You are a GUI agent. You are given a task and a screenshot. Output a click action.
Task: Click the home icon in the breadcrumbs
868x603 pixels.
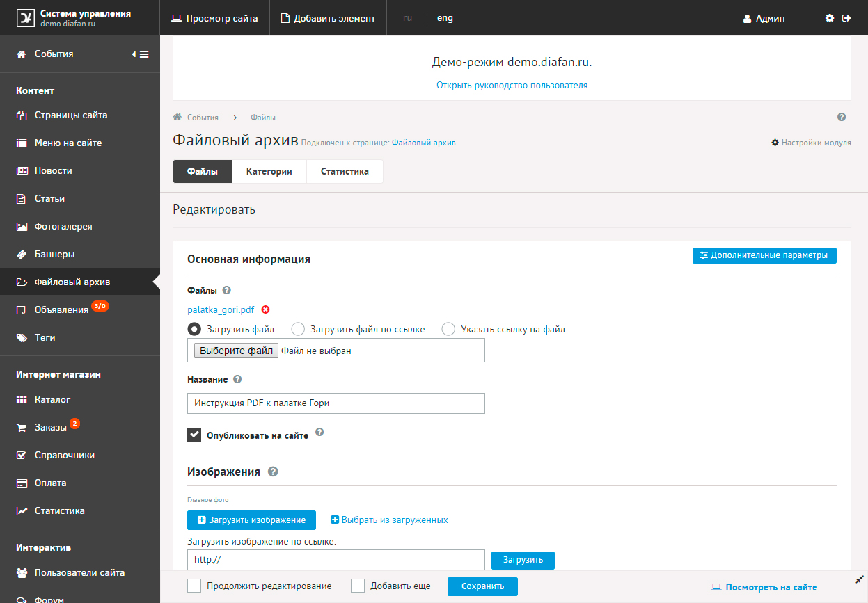[x=177, y=118]
